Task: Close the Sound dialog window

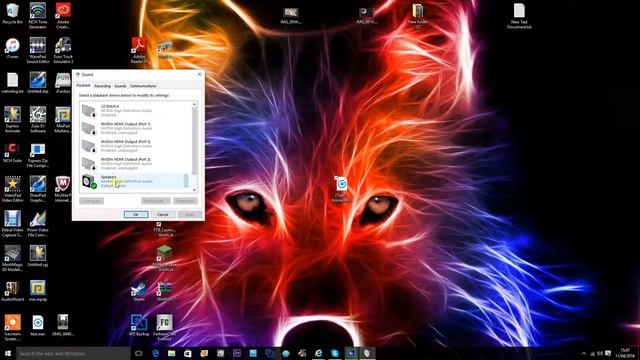Action: click(x=199, y=74)
